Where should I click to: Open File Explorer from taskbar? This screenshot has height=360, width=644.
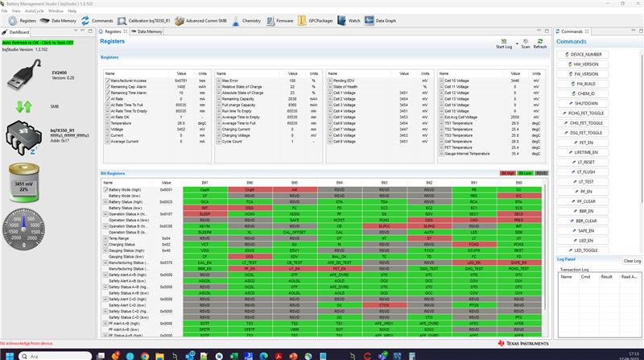pyautogui.click(x=159, y=356)
